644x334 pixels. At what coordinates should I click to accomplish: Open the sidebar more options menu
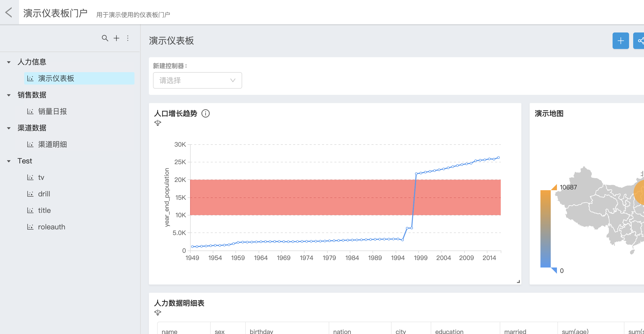click(128, 38)
